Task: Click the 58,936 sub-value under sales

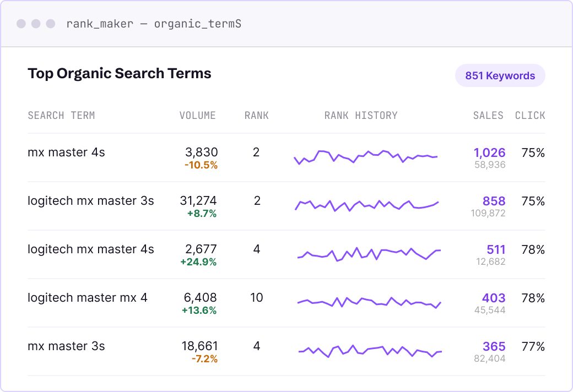Action: [x=490, y=165]
